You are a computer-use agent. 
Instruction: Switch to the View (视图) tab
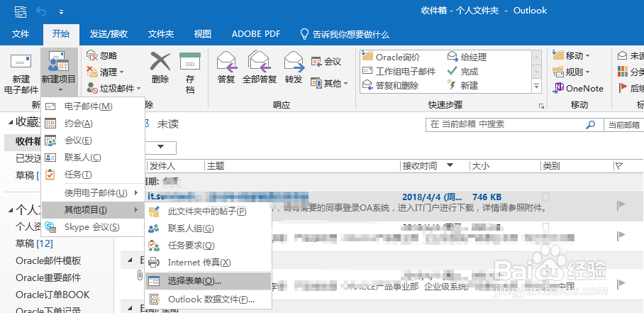[x=202, y=34]
